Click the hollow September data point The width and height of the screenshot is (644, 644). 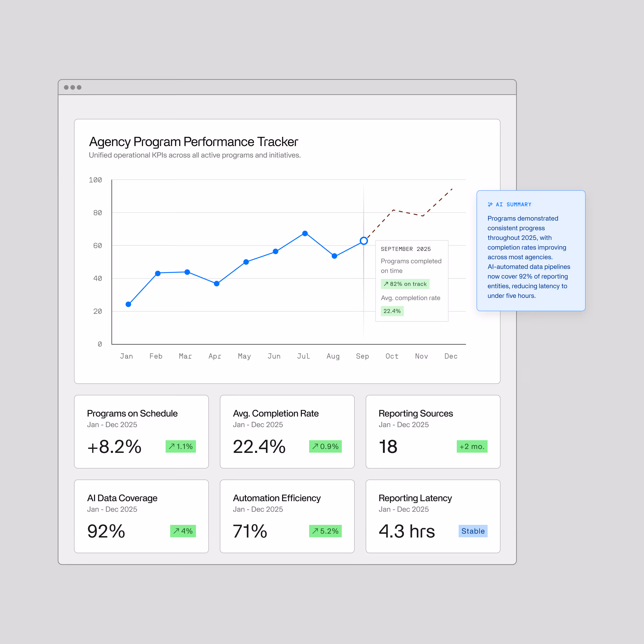pos(364,241)
